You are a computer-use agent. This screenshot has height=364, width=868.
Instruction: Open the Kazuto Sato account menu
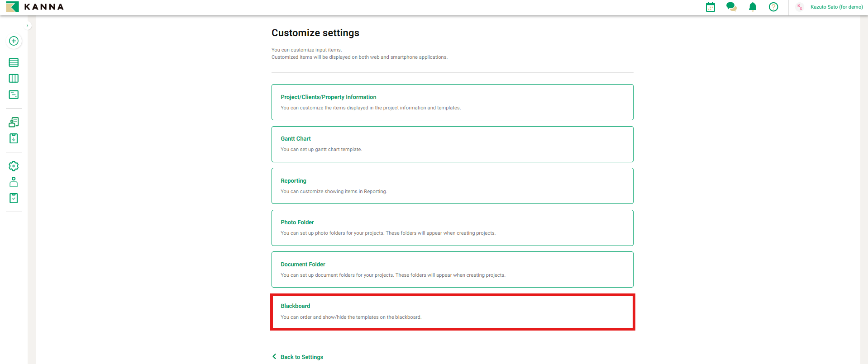(836, 7)
